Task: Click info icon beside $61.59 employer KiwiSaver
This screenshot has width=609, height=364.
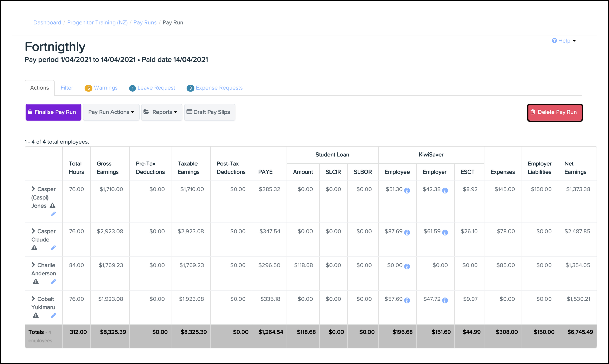Action: 445,233
